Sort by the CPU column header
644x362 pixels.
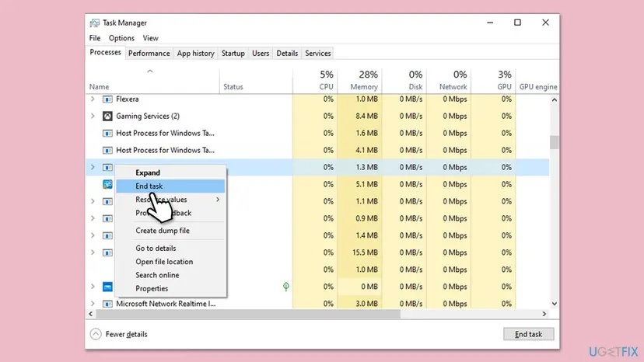click(x=315, y=81)
